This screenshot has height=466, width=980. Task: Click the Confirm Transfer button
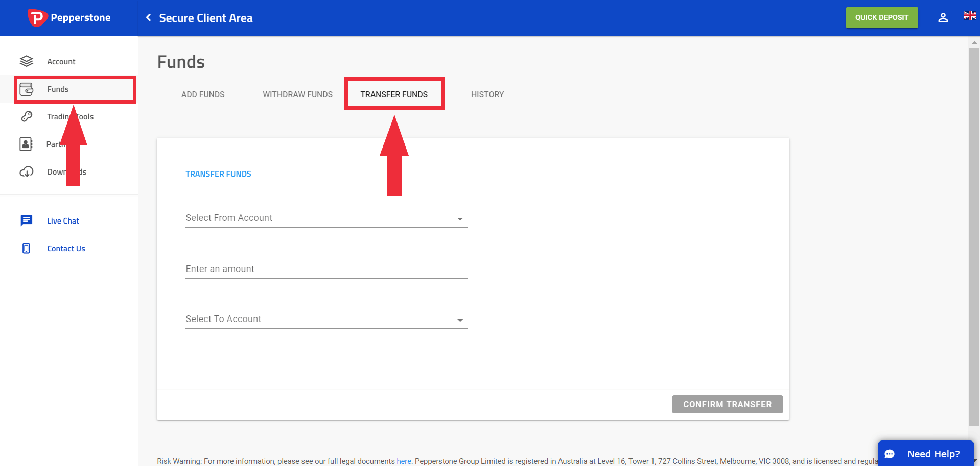pos(727,404)
